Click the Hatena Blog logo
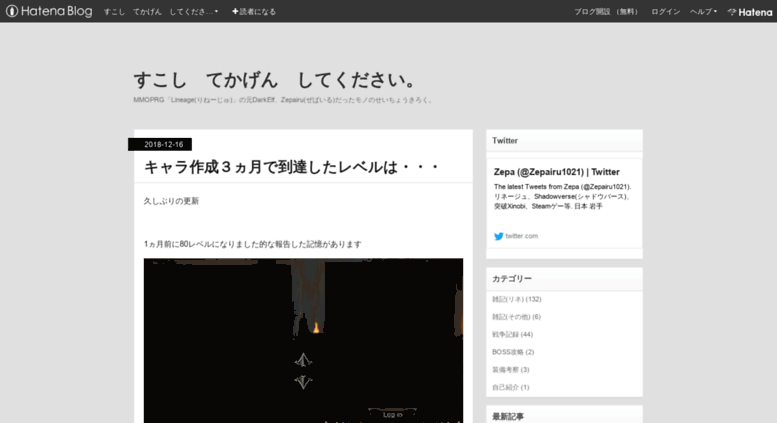This screenshot has width=777, height=423. (49, 11)
